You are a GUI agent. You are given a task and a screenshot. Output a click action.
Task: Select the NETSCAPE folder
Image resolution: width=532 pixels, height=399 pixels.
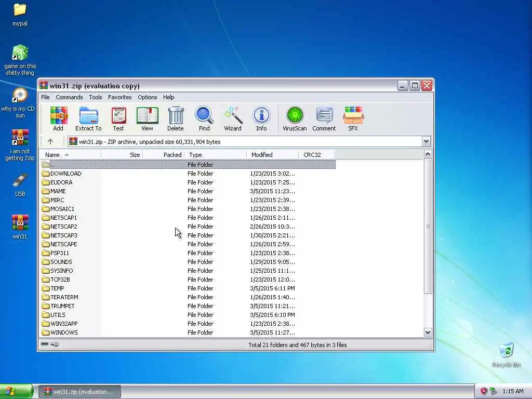pyautogui.click(x=188, y=244)
